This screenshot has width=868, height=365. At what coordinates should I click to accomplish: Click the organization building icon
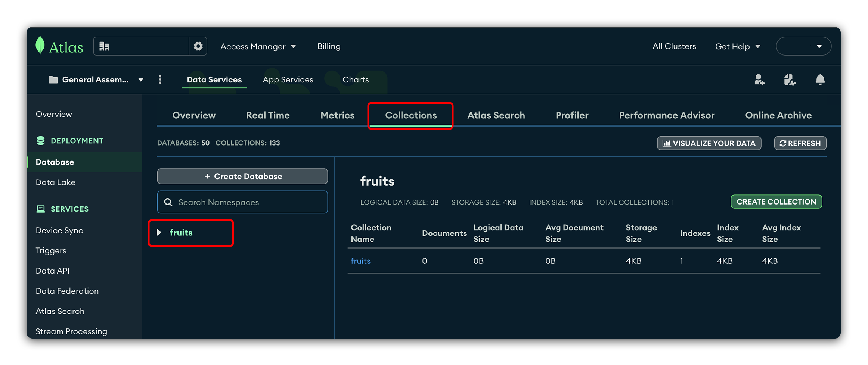click(104, 47)
